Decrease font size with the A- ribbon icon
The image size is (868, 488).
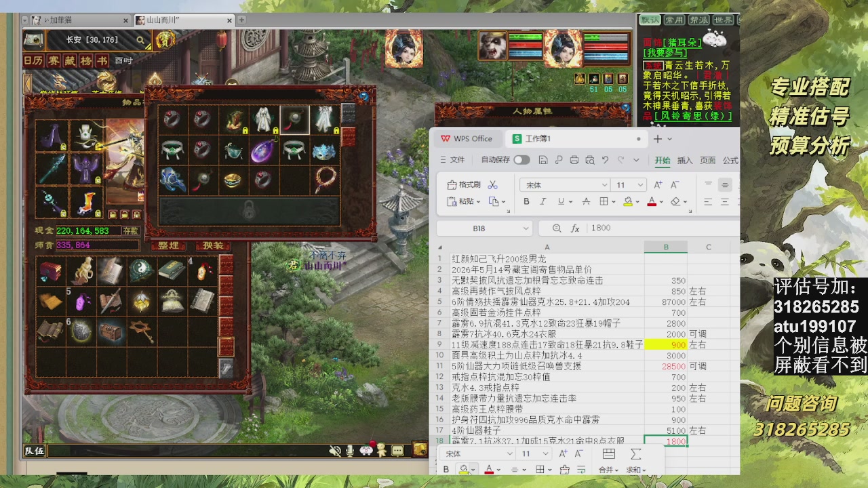tap(675, 185)
